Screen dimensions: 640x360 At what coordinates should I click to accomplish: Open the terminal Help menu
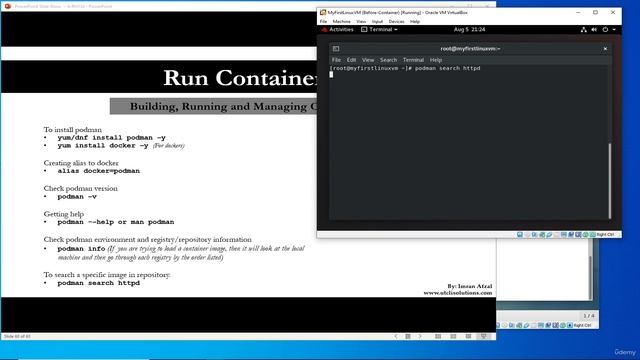(436, 60)
